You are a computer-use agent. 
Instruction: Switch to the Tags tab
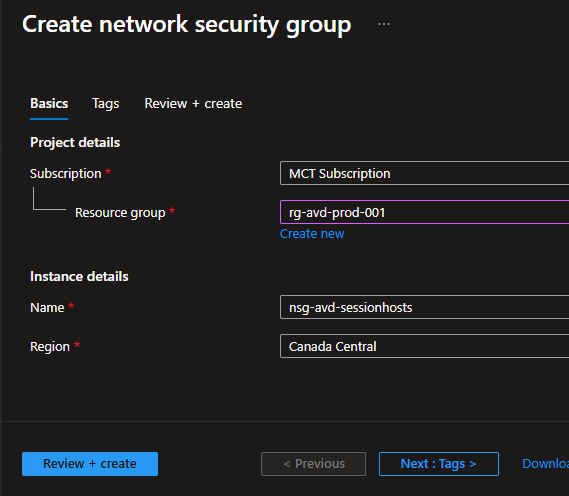[106, 104]
